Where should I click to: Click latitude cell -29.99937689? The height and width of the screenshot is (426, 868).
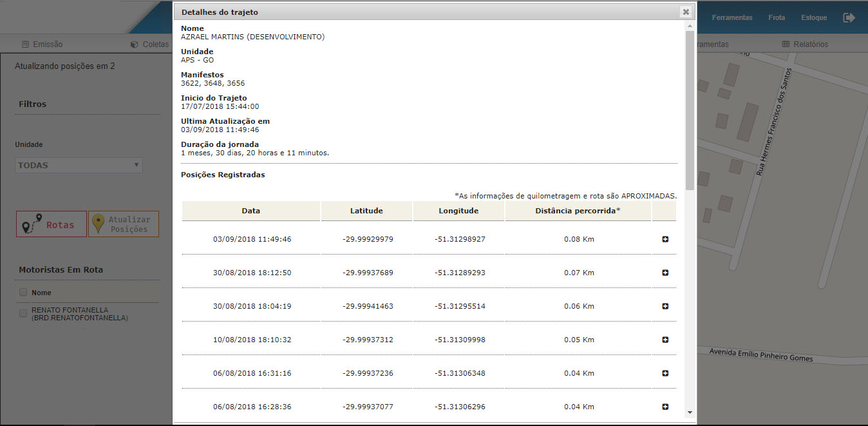[x=368, y=273]
